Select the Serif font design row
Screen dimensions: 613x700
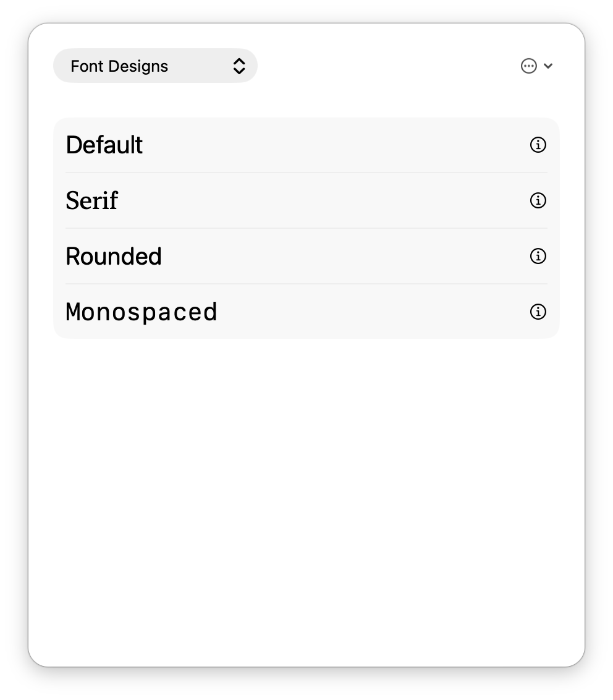(x=306, y=200)
